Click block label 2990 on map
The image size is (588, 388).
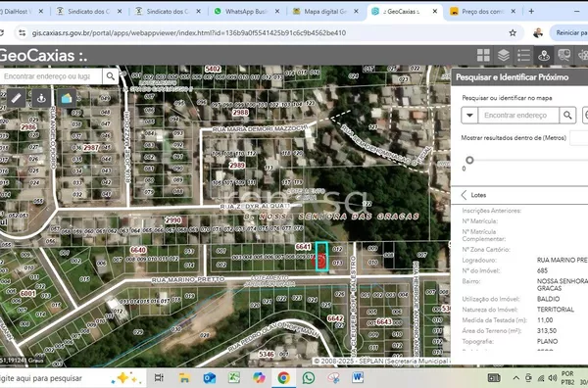click(172, 220)
